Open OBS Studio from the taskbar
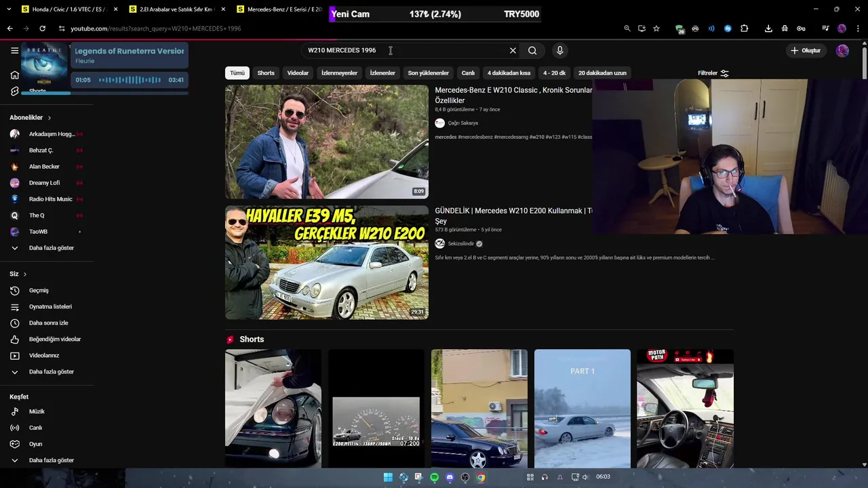The image size is (868, 488). coord(465,477)
